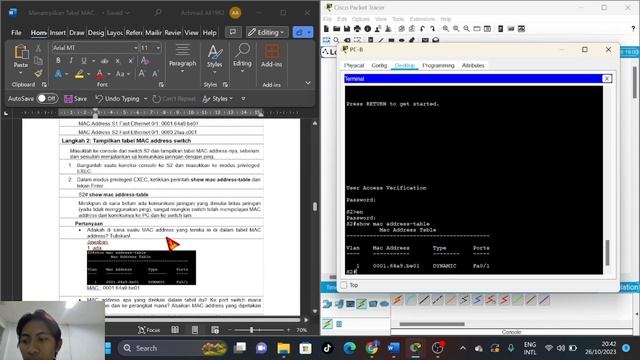Click Undo Typing in Word

[x=118, y=99]
